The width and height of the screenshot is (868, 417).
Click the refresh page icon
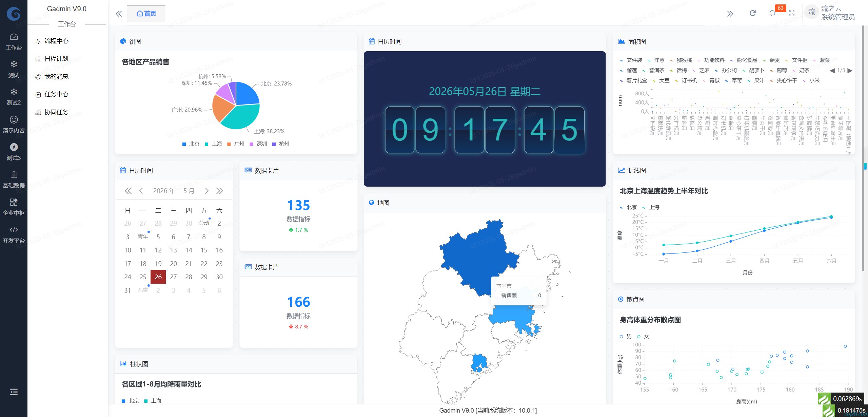753,13
